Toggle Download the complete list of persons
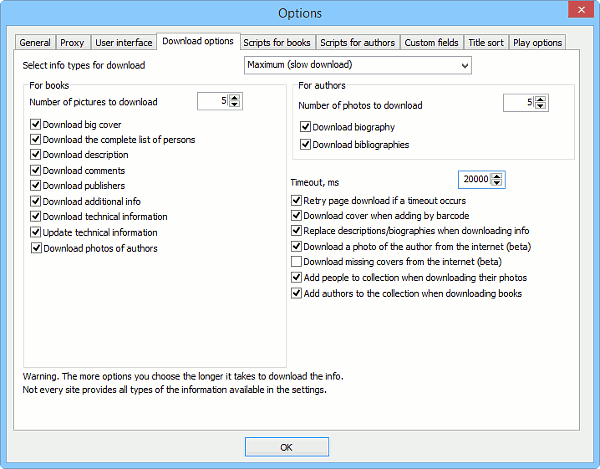This screenshot has width=600, height=469. (36, 139)
